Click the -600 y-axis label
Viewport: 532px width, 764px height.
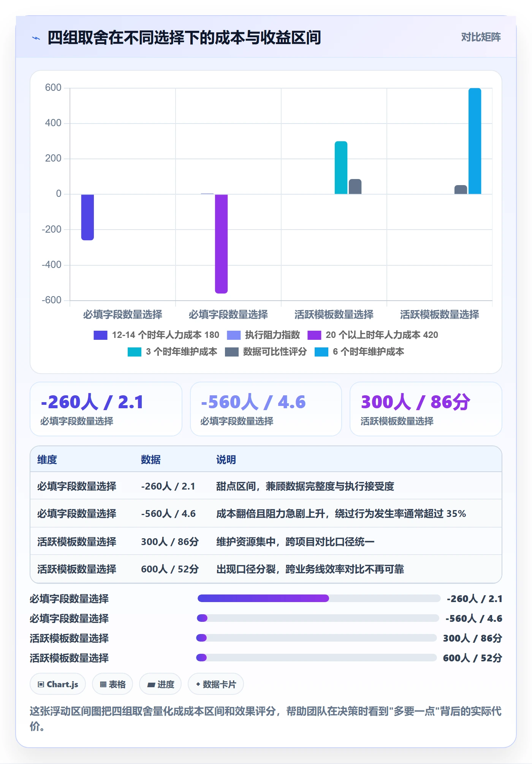pos(52,300)
